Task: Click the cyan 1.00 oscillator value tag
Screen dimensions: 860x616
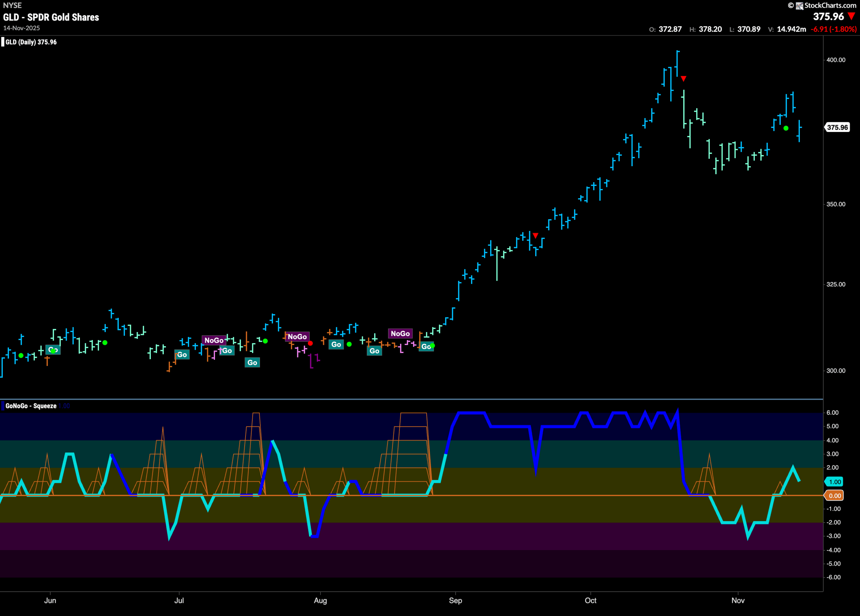Action: click(834, 482)
